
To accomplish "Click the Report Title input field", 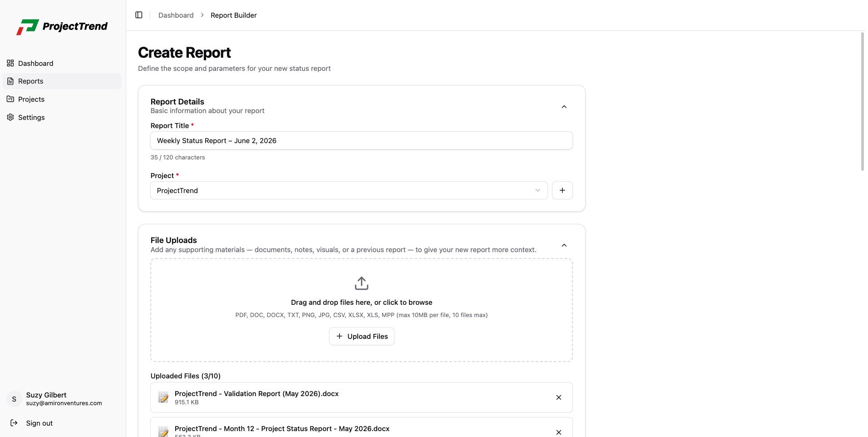I will [x=361, y=140].
